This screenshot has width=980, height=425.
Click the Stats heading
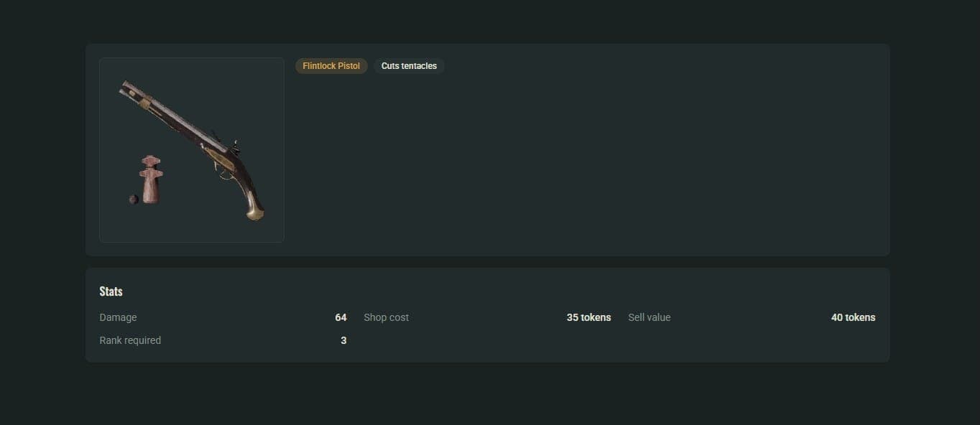coord(111,291)
